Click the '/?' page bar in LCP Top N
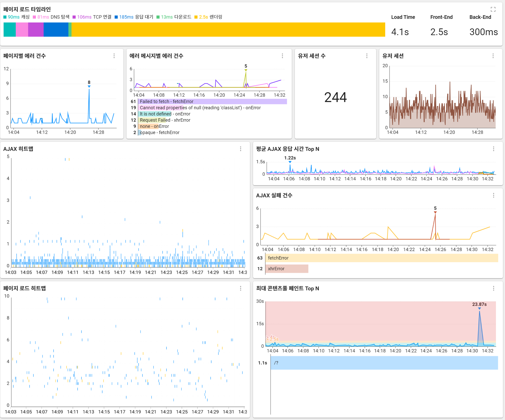 pos(384,363)
